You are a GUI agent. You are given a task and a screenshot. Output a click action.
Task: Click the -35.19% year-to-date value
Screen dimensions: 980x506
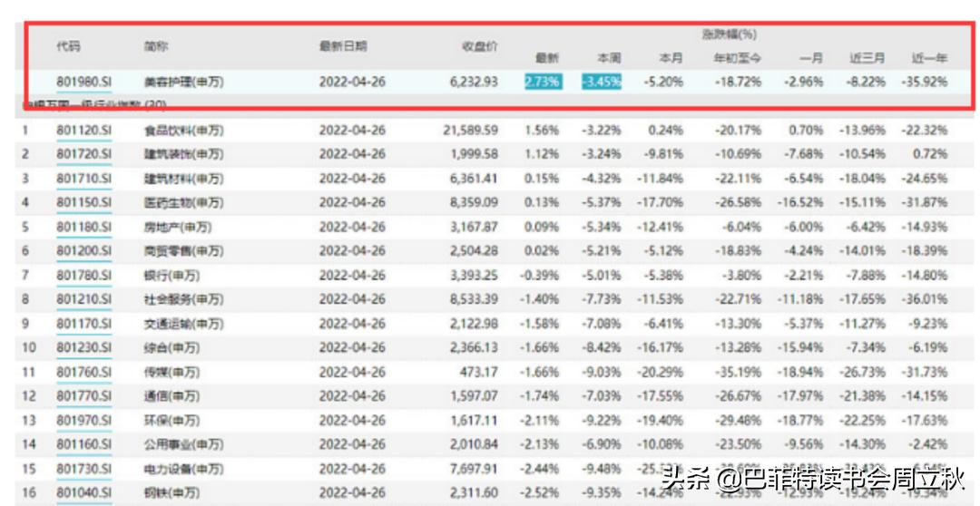[x=738, y=372]
